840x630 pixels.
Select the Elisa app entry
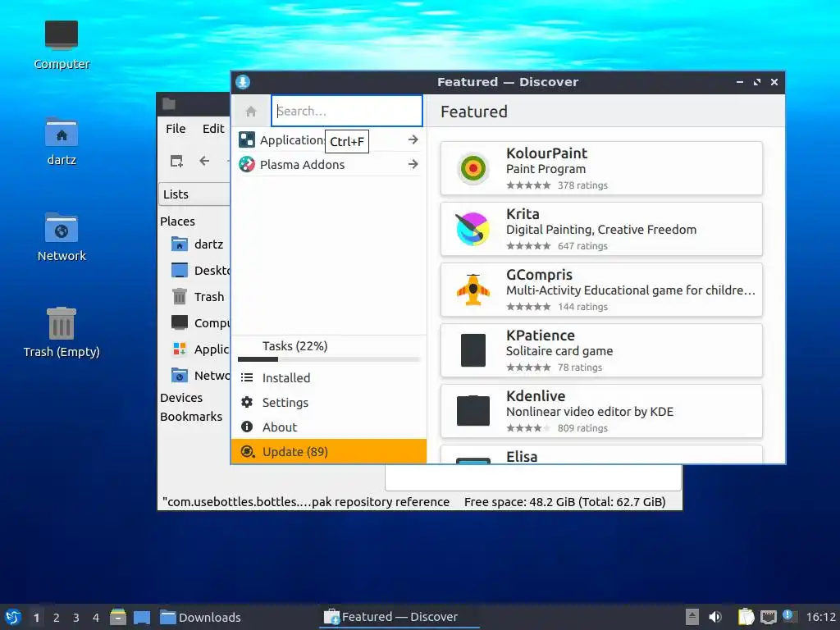point(601,454)
